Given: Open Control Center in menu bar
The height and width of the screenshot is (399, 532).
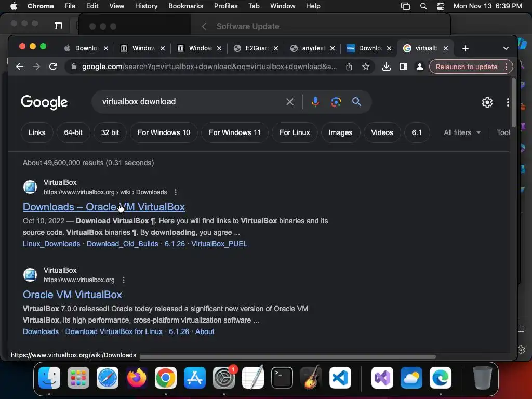Looking at the screenshot, I should (441, 6).
